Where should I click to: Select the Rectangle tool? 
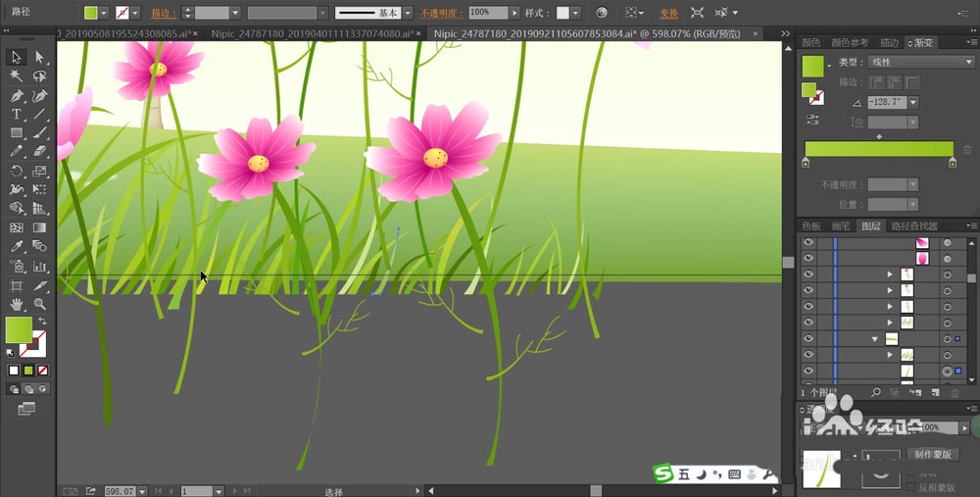click(17, 133)
